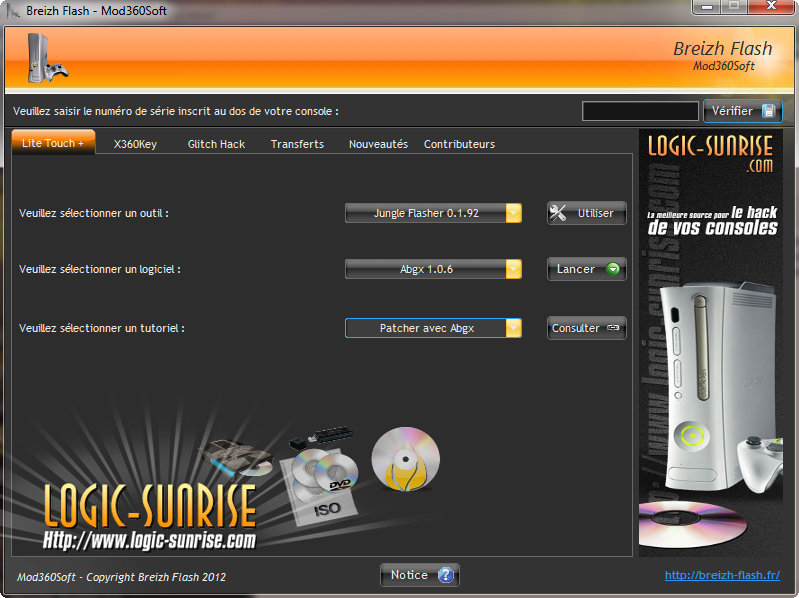Click the Xbox 360 console icon in header
Viewport: 799px width, 598px height.
[46, 58]
